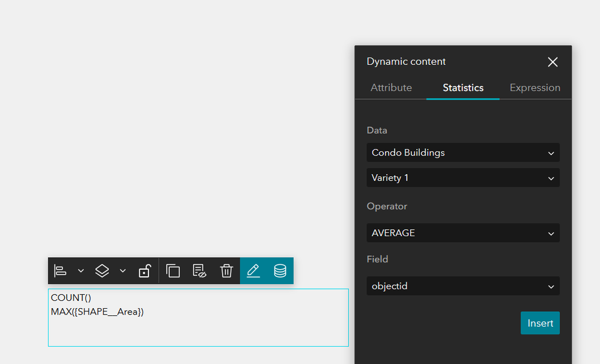Click the layers arrange icon

(102, 271)
